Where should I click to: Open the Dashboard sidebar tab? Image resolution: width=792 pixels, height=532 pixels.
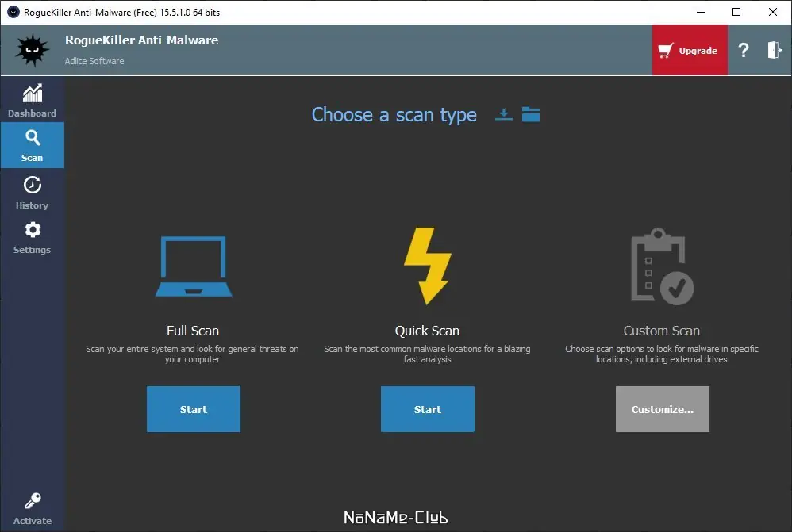pos(33,101)
